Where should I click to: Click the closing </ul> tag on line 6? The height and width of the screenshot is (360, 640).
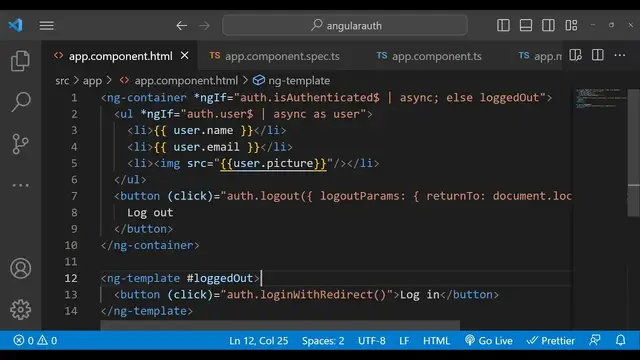pyautogui.click(x=130, y=180)
